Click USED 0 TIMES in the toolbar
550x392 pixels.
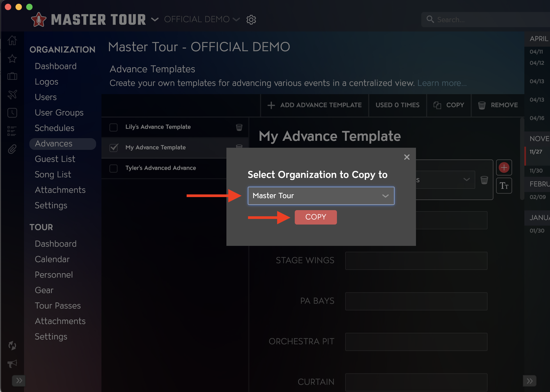398,105
